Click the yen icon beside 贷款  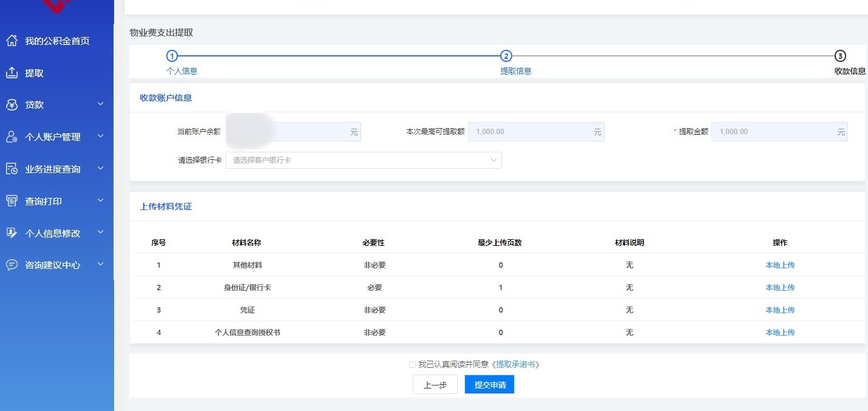coord(12,105)
